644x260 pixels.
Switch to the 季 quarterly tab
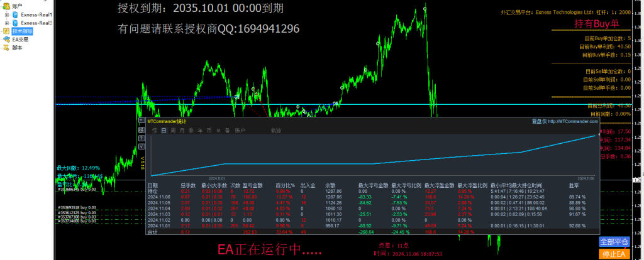tap(191, 131)
